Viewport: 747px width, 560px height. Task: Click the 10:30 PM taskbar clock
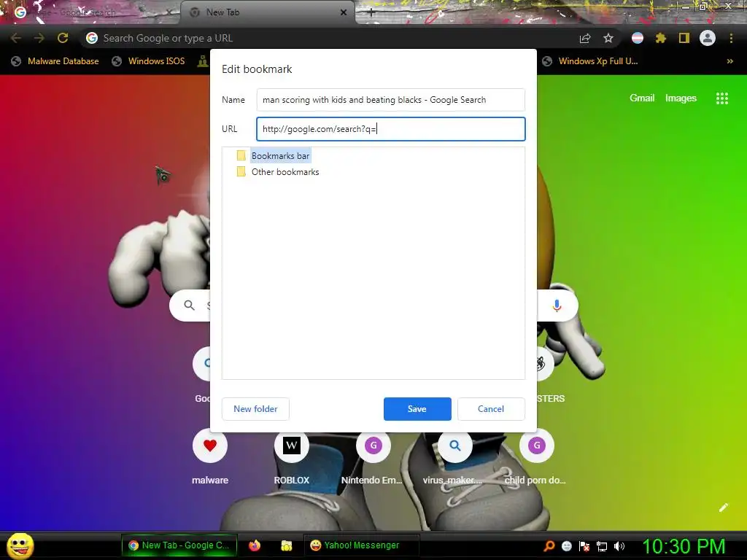[684, 546]
